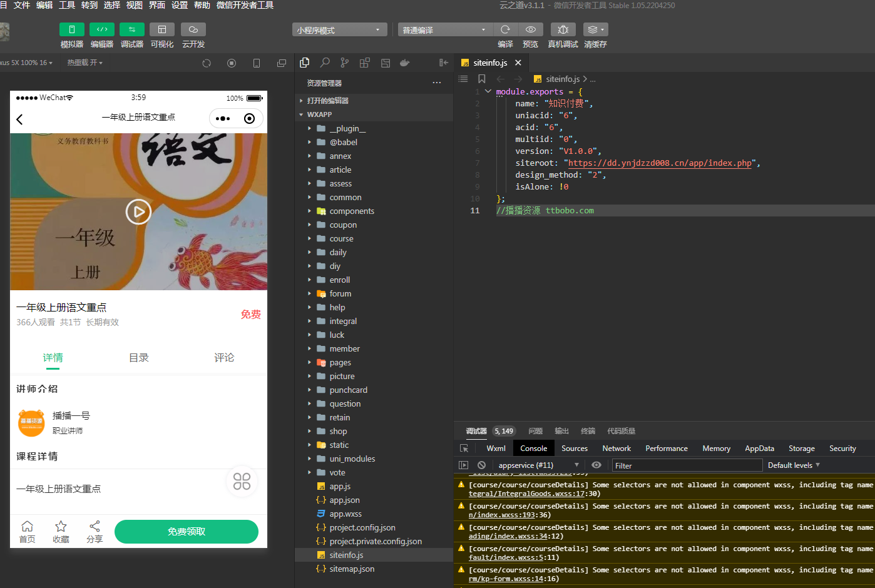The height and width of the screenshot is (588, 875).
Task: Click the 清缓存 clear cache button
Action: (x=596, y=29)
